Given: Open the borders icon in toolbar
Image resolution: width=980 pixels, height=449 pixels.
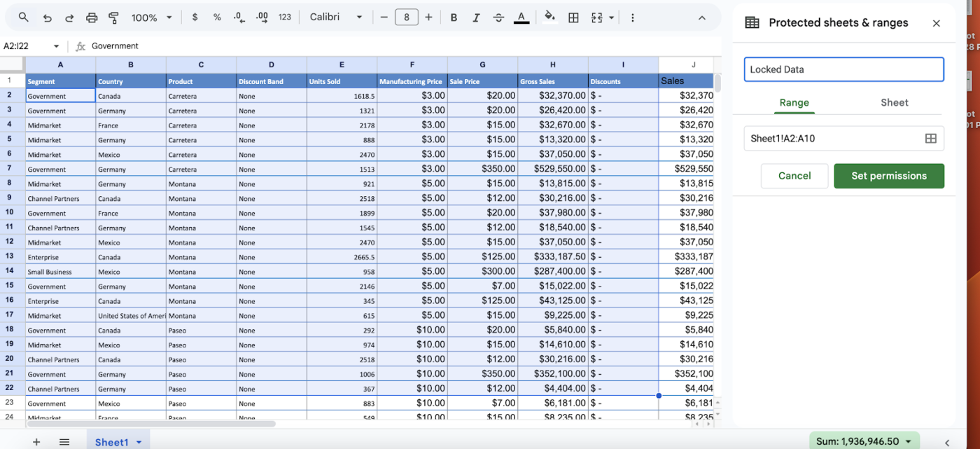Looking at the screenshot, I should click(573, 18).
